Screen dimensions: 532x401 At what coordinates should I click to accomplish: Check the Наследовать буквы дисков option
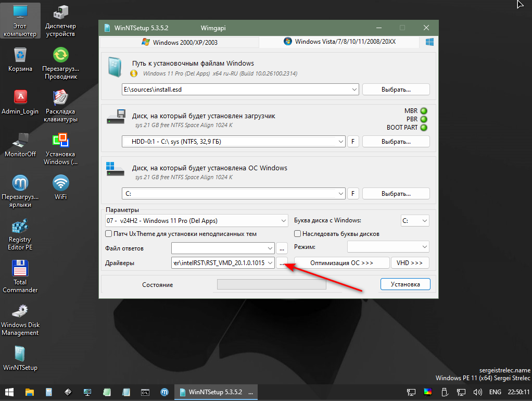coord(298,234)
